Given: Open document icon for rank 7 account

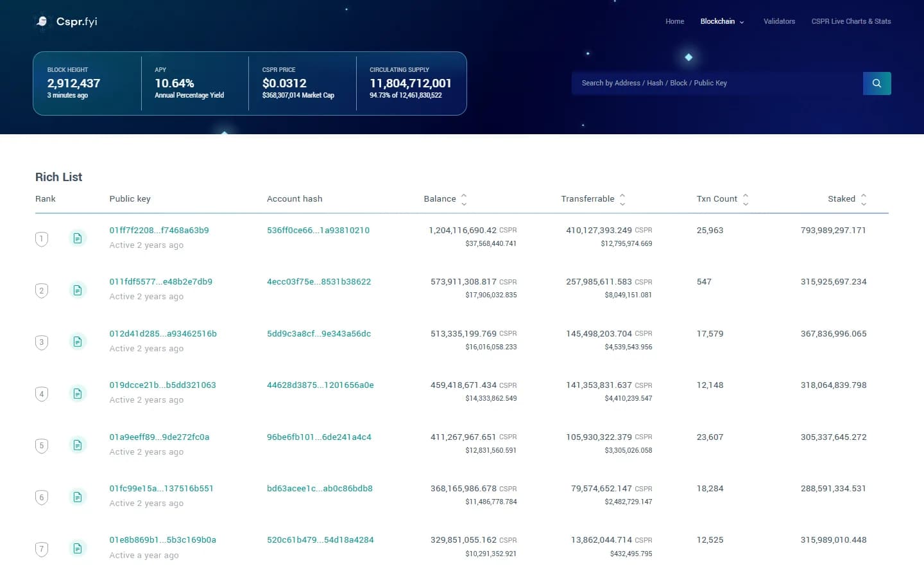Looking at the screenshot, I should tap(78, 548).
